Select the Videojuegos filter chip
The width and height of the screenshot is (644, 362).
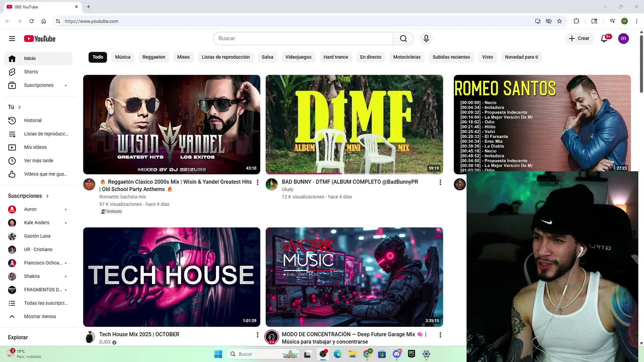click(x=298, y=57)
